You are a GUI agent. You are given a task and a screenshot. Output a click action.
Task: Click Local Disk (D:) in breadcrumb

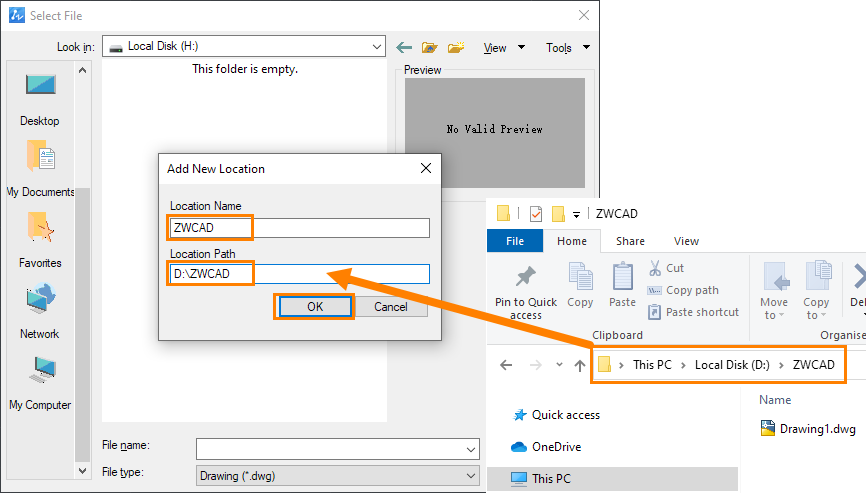pyautogui.click(x=732, y=365)
